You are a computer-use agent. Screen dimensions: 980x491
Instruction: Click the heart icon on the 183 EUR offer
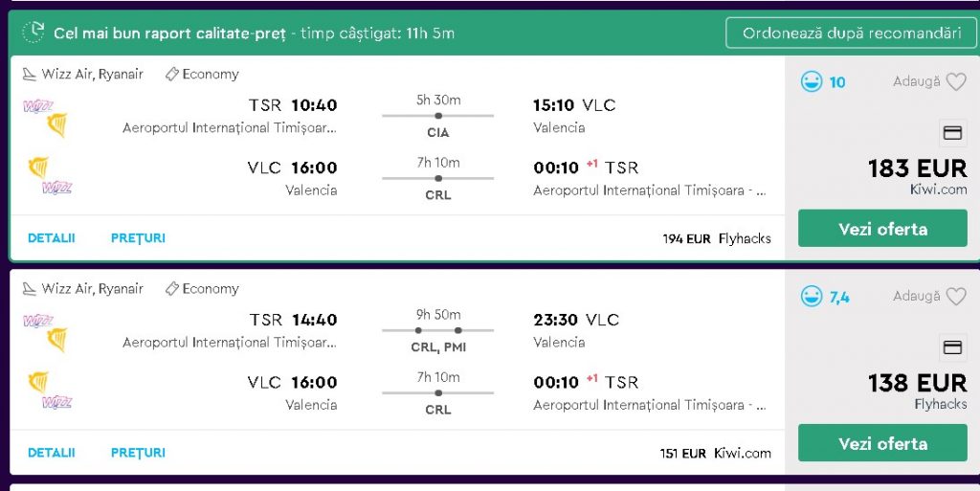tap(956, 82)
